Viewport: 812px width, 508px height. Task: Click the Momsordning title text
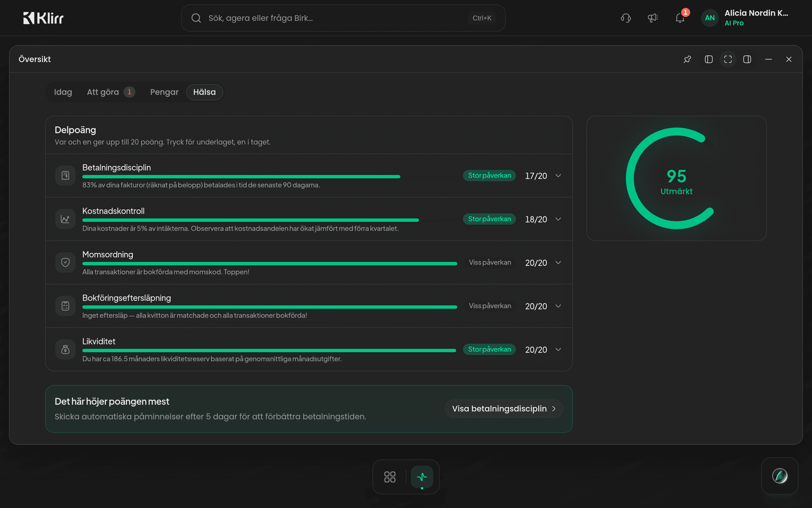pos(108,254)
